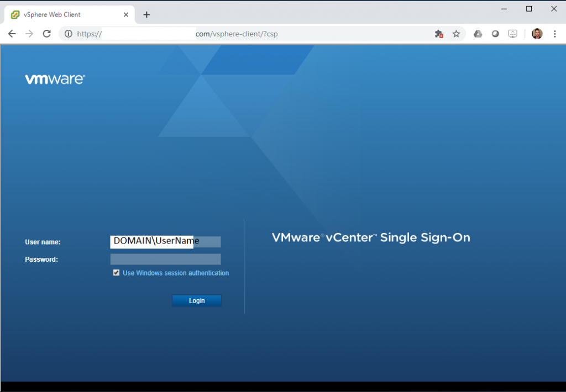Select the vSphere Web Client tab
This screenshot has width=566, height=392.
(66, 14)
